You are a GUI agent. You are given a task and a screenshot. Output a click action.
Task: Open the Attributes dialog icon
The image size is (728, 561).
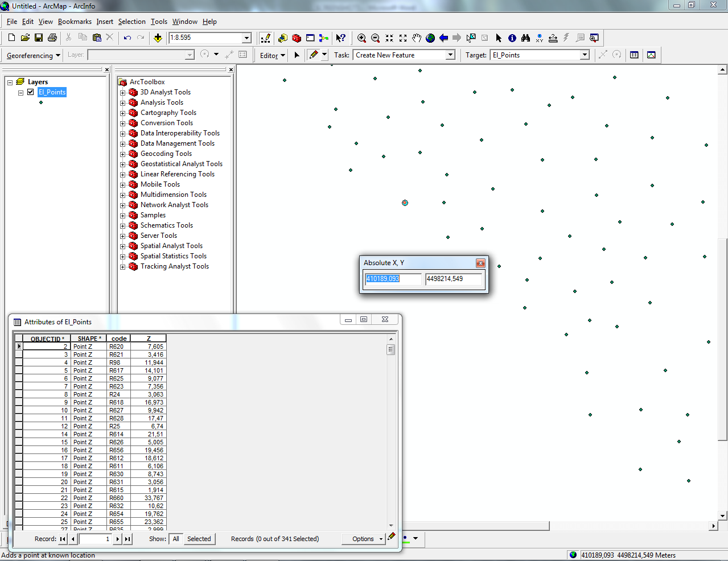634,55
